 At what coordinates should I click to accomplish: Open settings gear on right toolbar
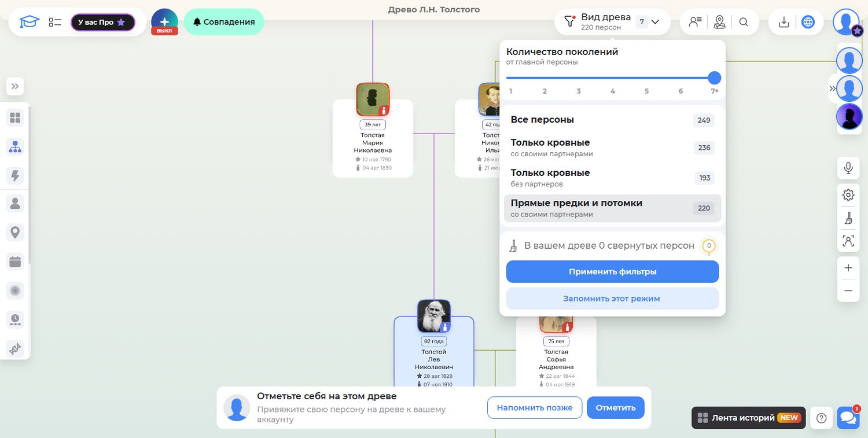click(848, 195)
